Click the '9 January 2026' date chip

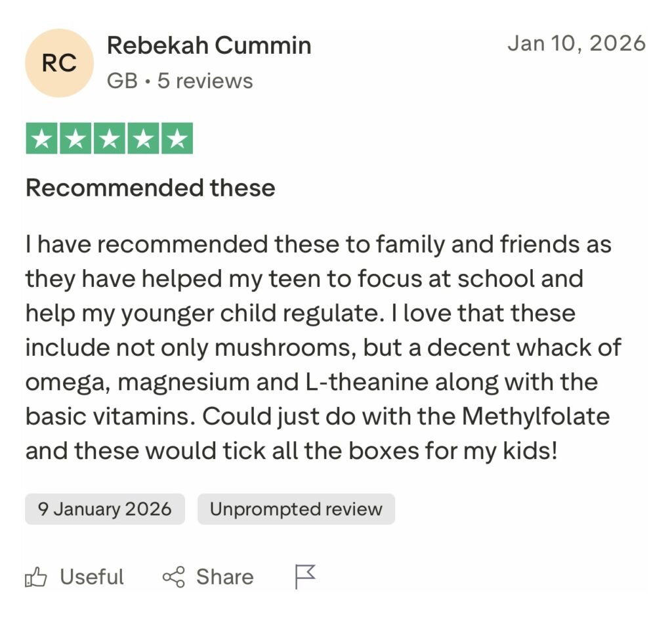[x=105, y=509]
